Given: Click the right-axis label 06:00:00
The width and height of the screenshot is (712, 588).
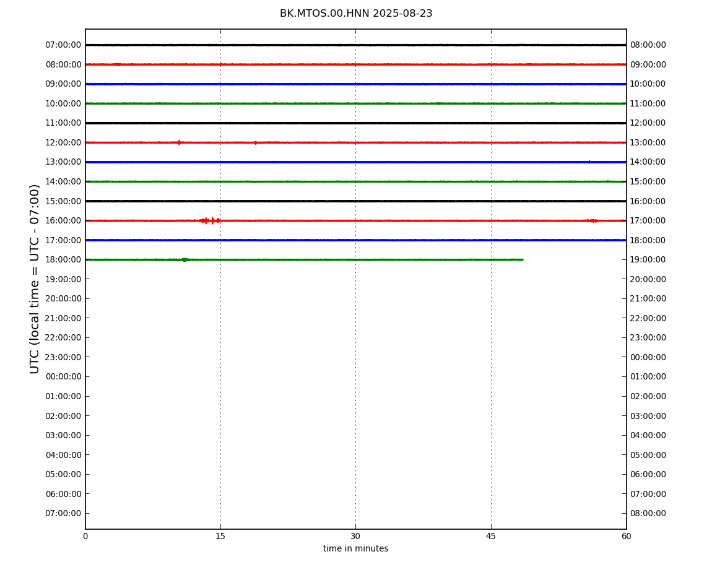Looking at the screenshot, I should (648, 475).
